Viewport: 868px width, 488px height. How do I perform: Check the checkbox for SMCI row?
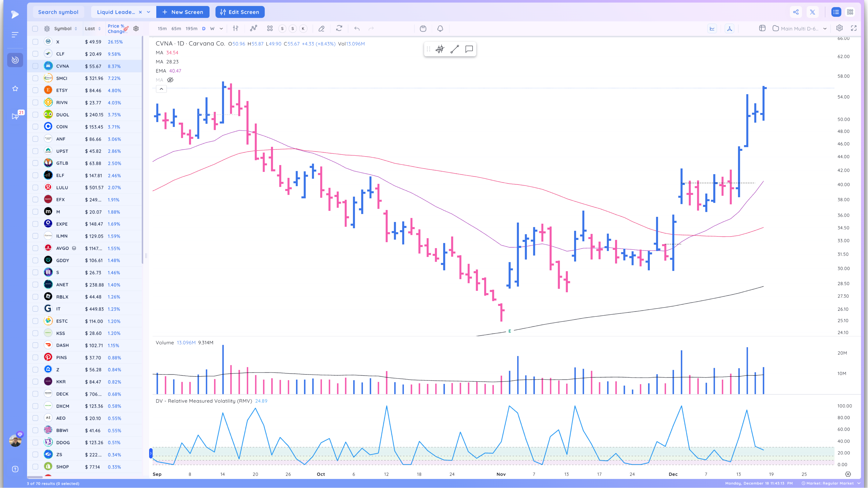click(35, 78)
